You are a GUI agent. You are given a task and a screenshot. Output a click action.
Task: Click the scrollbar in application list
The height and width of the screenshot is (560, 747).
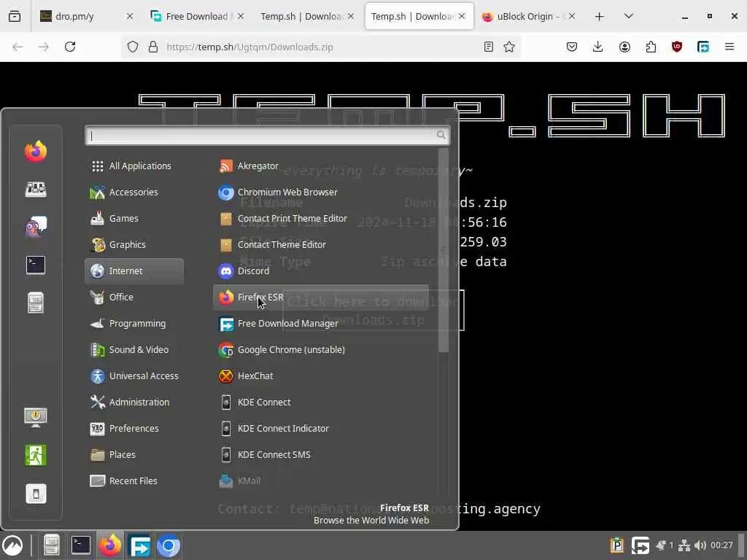443,250
